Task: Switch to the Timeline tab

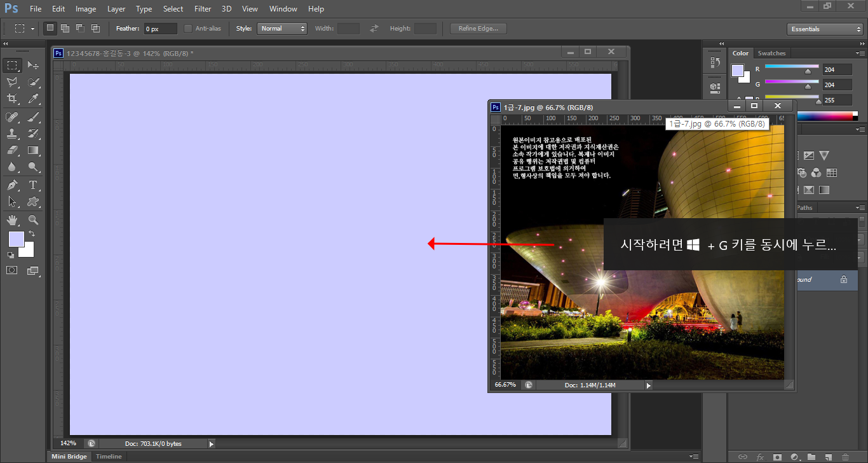Action: [109, 457]
